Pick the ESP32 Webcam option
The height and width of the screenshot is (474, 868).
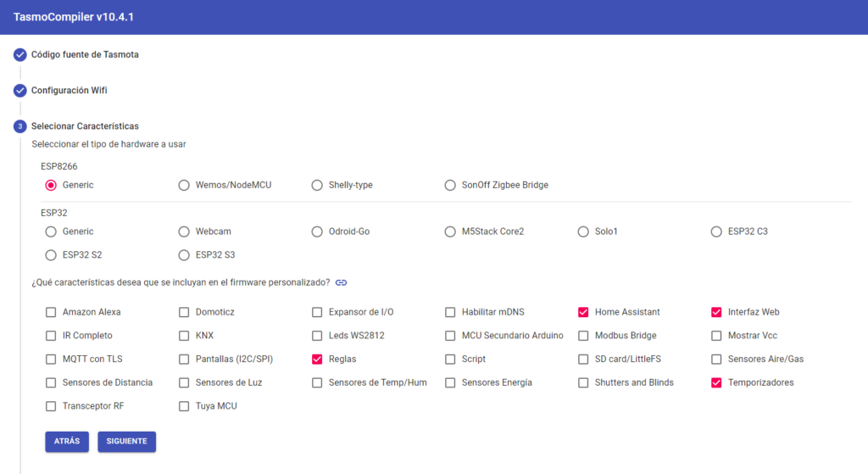pos(184,231)
